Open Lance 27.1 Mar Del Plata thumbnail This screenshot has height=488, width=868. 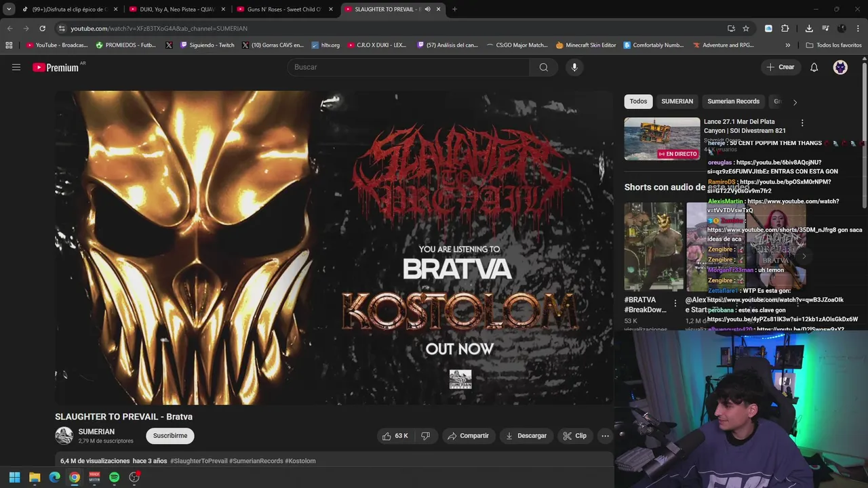click(x=662, y=139)
